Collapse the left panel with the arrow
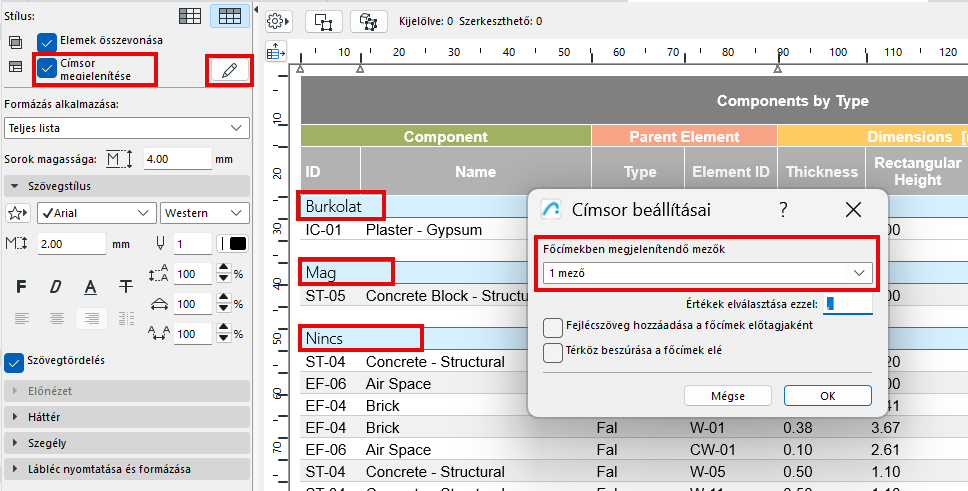The image size is (968, 491). pos(257,9)
